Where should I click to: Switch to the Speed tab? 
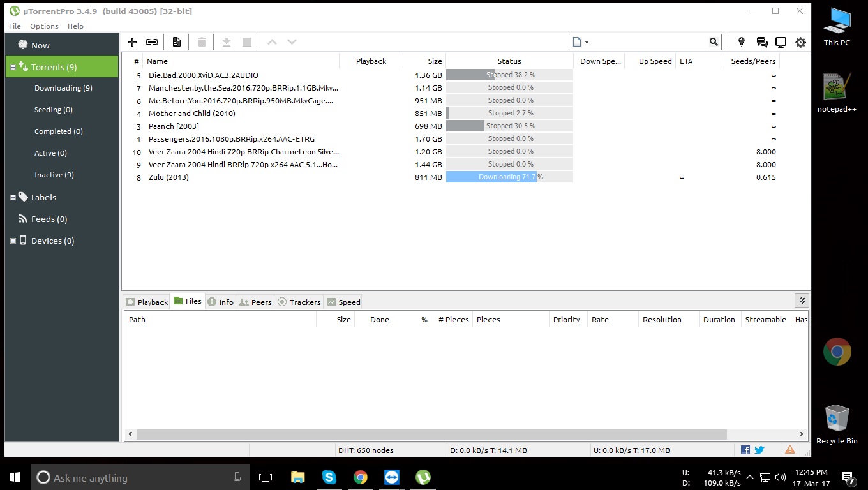(x=343, y=302)
